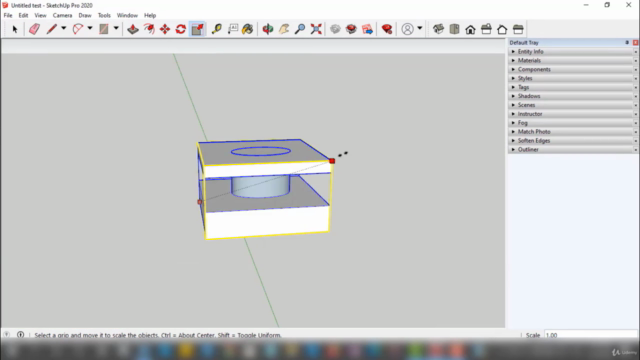Select the Rectangle shape tool
The image size is (640, 360).
click(x=104, y=29)
